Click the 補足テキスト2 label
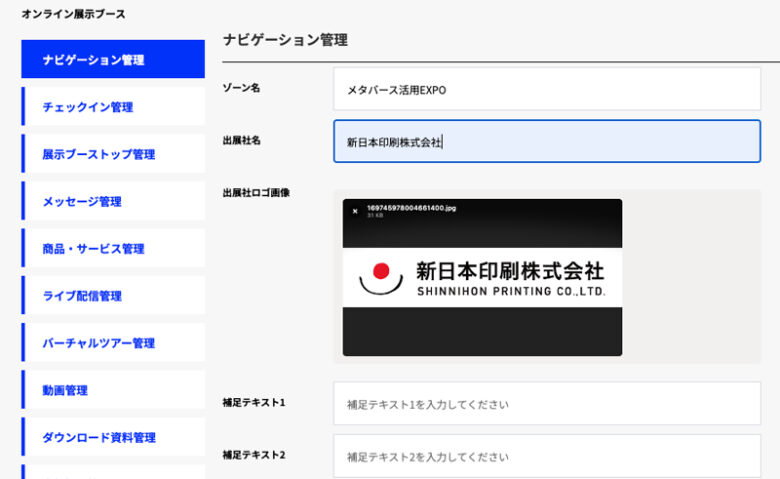The width and height of the screenshot is (780, 479). [254, 455]
